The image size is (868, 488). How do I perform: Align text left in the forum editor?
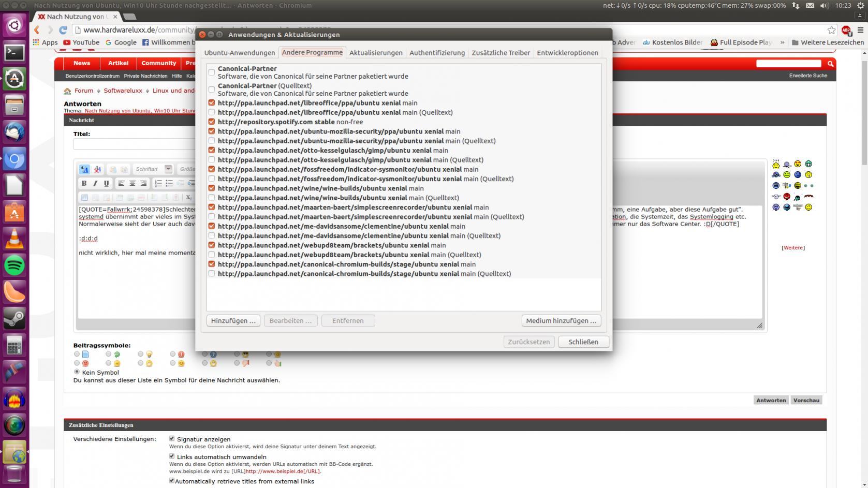coord(121,183)
